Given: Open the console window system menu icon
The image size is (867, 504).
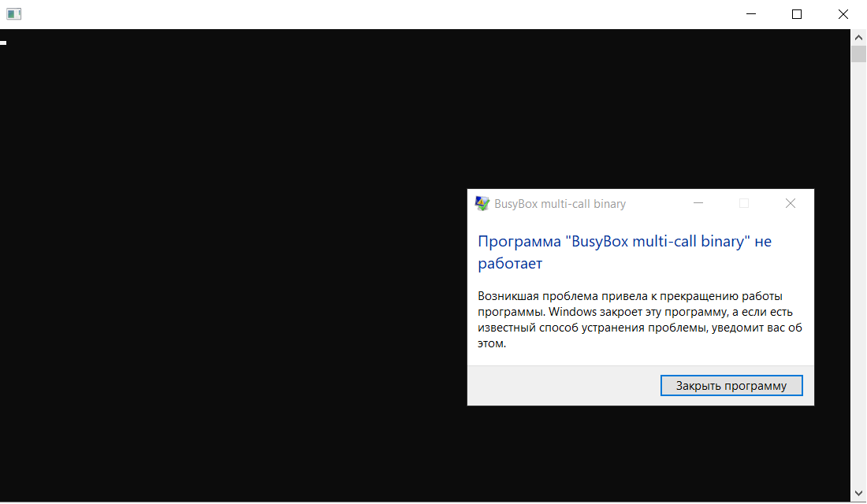Looking at the screenshot, I should coord(14,14).
